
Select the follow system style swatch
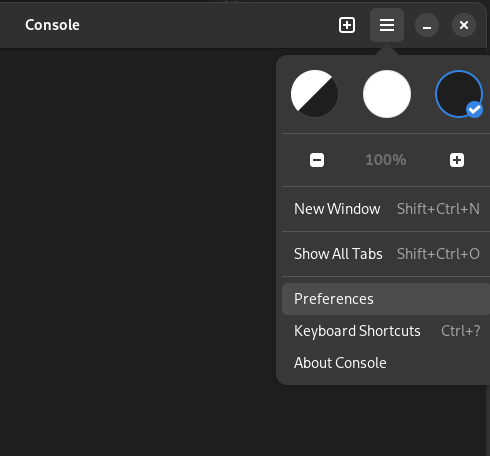coord(314,94)
